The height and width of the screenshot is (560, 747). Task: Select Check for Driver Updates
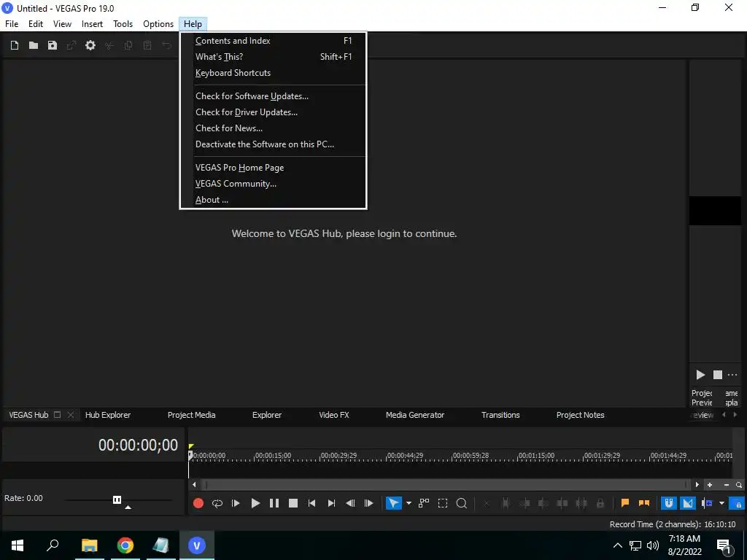tap(273, 112)
